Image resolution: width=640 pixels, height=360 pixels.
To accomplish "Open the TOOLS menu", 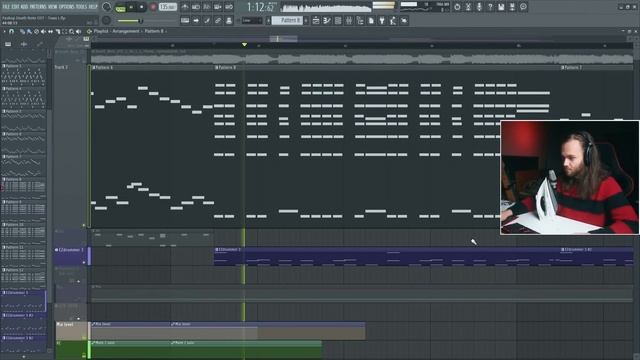I will pyautogui.click(x=82, y=7).
